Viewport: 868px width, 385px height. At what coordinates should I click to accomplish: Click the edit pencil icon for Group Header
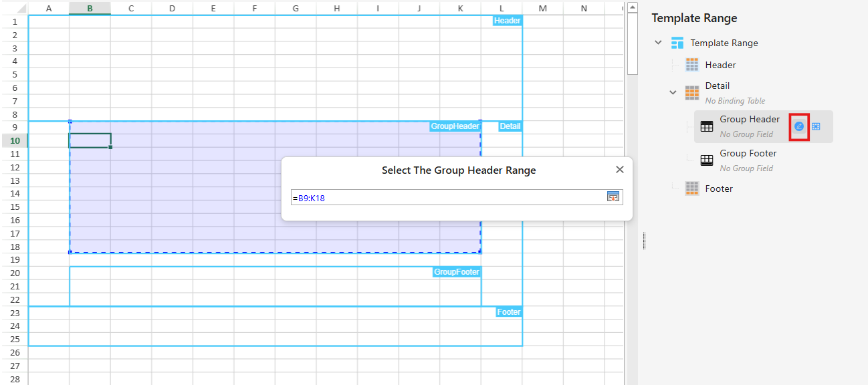(798, 126)
